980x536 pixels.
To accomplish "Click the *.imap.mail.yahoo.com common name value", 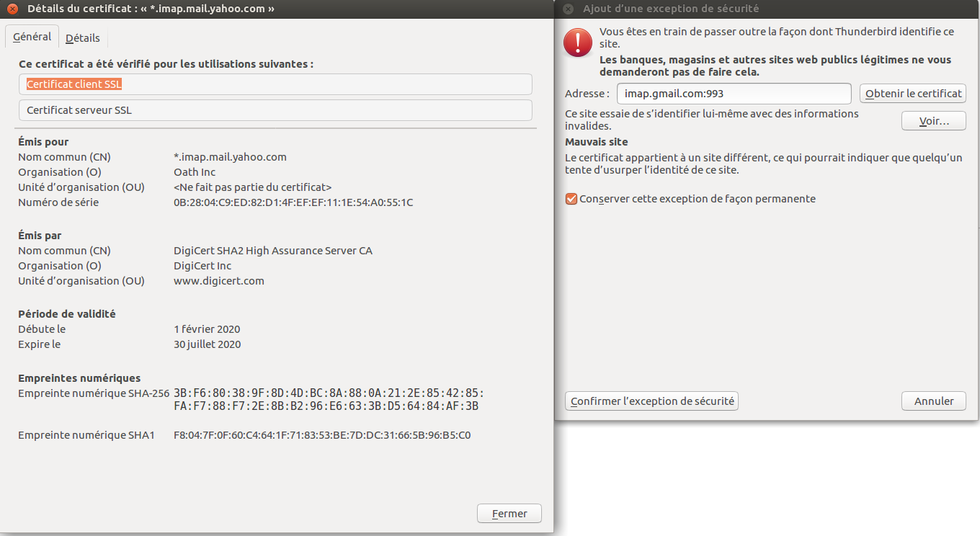I will click(x=231, y=157).
